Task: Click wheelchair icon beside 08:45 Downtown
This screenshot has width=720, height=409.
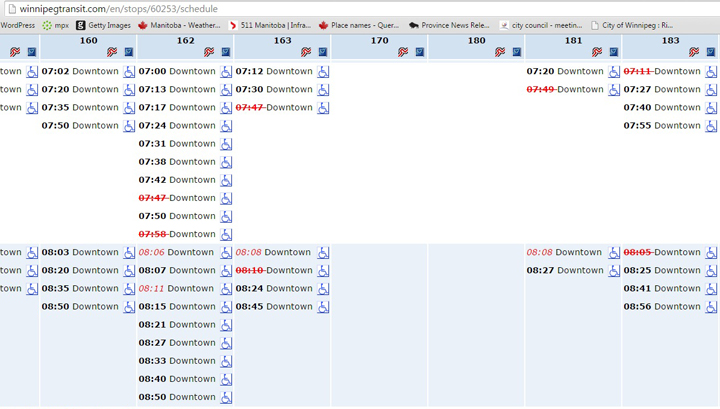Action: coord(323,307)
